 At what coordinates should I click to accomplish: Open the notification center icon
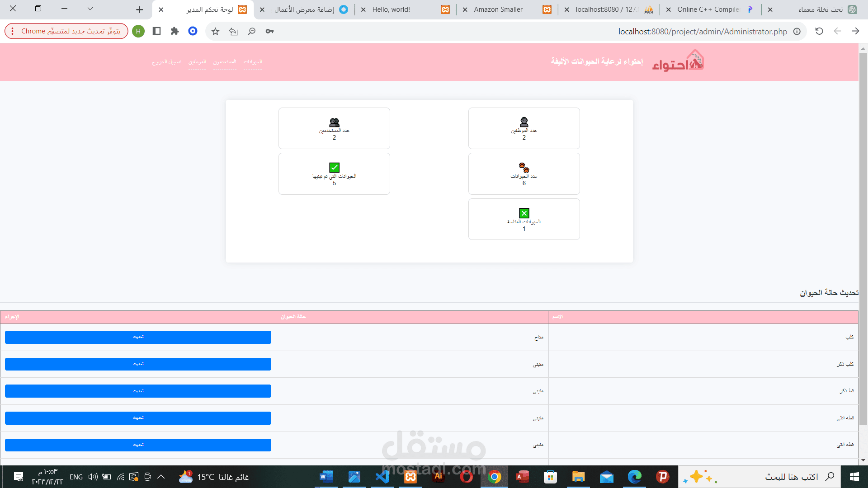pyautogui.click(x=19, y=477)
